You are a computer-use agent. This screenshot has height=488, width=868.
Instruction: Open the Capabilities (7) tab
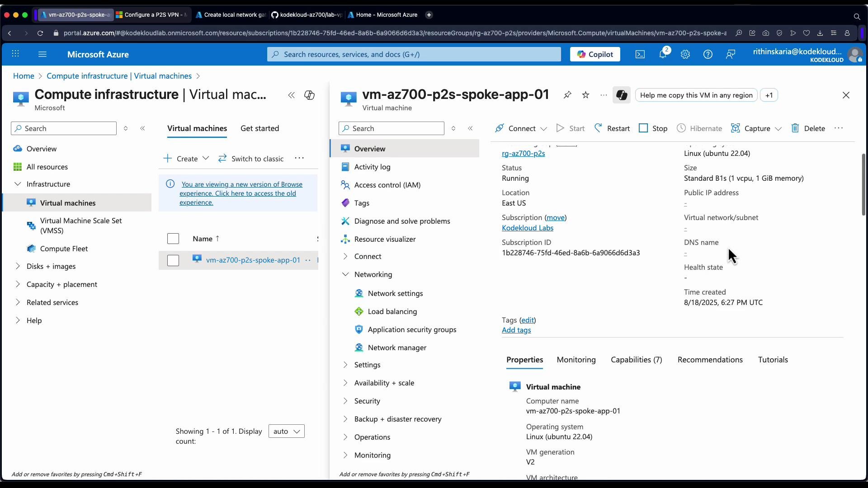pyautogui.click(x=636, y=360)
